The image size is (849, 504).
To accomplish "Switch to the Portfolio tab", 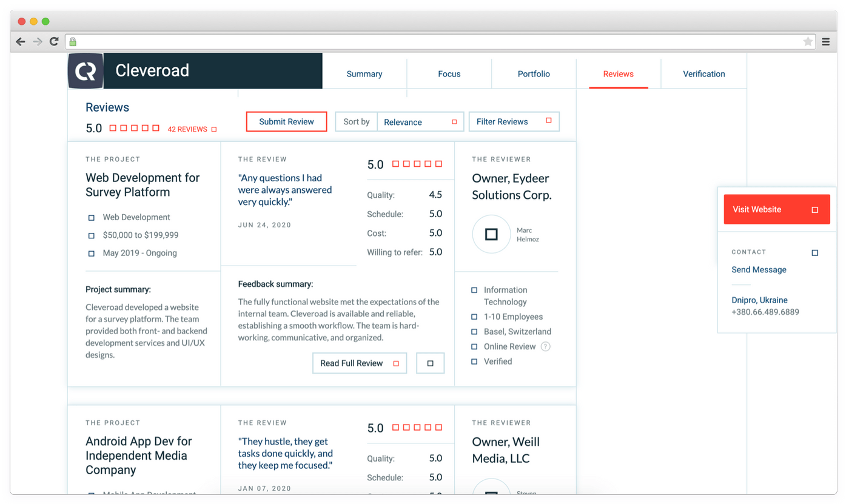I will point(534,74).
